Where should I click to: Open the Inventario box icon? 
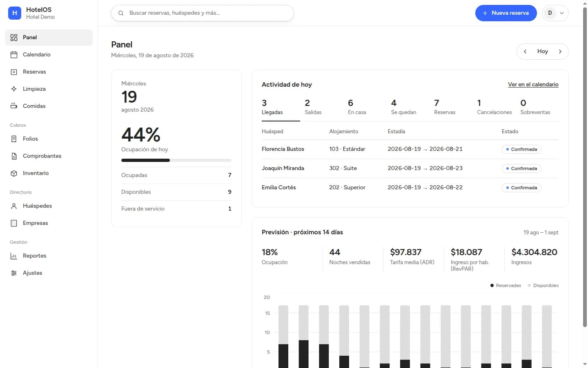click(x=14, y=173)
